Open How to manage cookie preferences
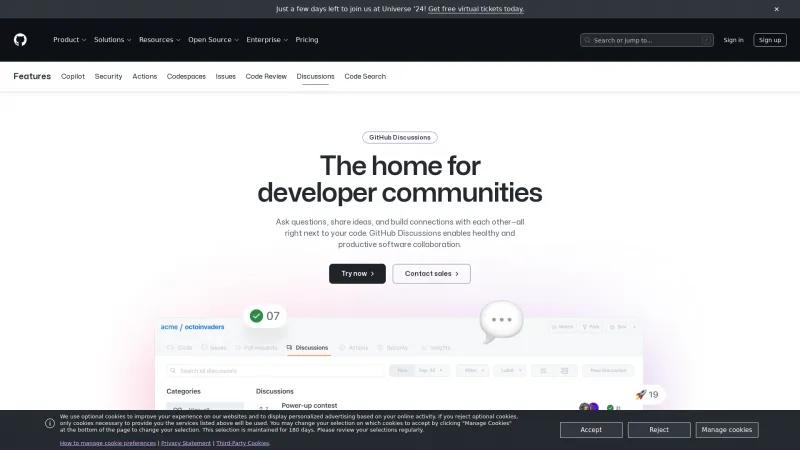This screenshot has height=450, width=800. [108, 443]
